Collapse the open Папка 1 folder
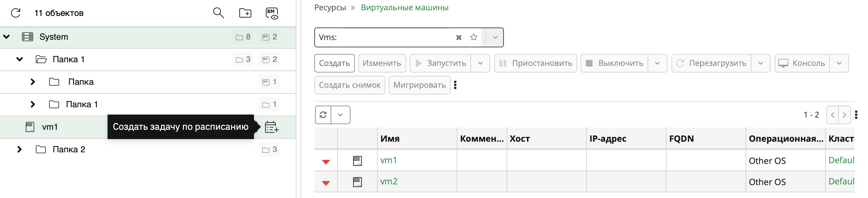The width and height of the screenshot is (868, 198). tap(20, 59)
